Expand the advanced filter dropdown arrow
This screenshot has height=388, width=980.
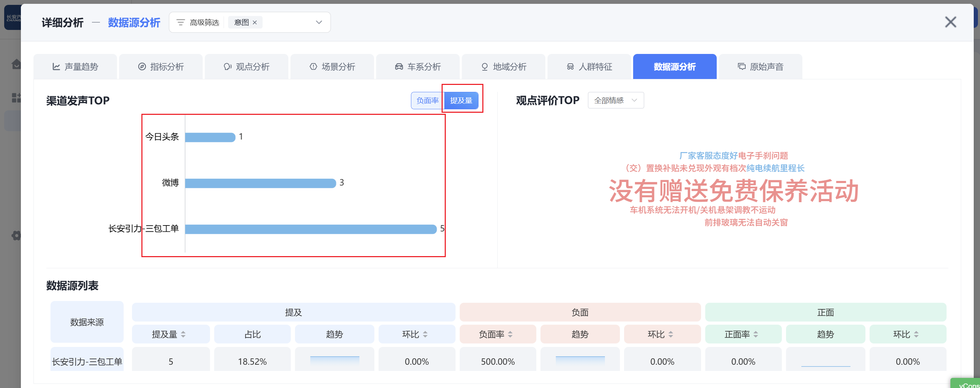(319, 22)
